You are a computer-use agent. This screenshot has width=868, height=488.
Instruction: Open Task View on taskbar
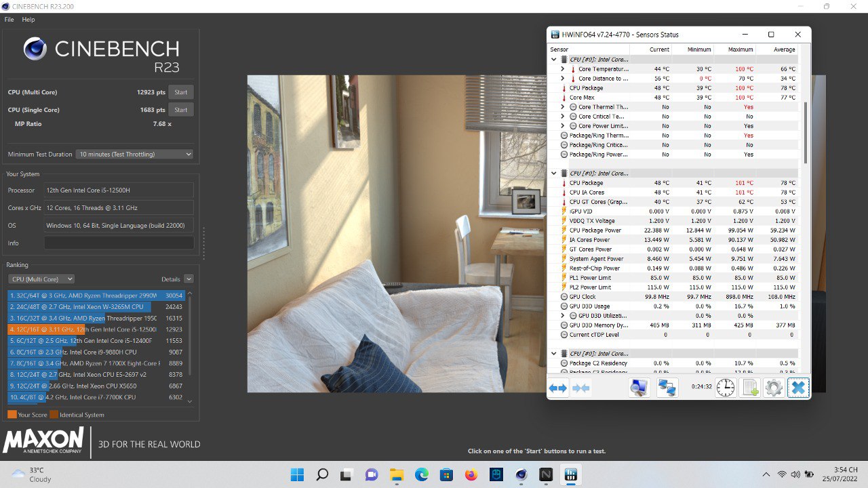[x=347, y=475]
